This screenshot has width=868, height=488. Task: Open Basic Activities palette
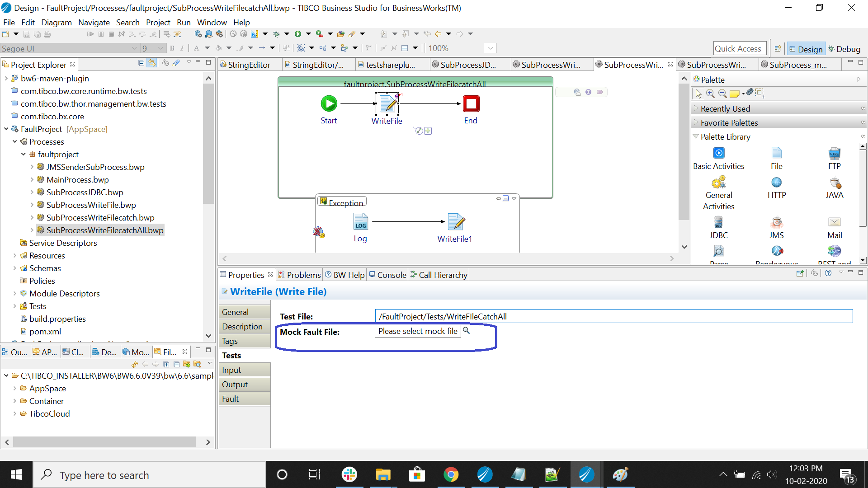[718, 158]
